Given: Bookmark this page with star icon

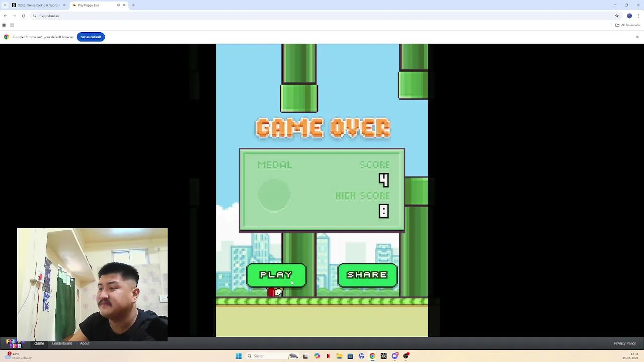Looking at the screenshot, I should coord(617,16).
